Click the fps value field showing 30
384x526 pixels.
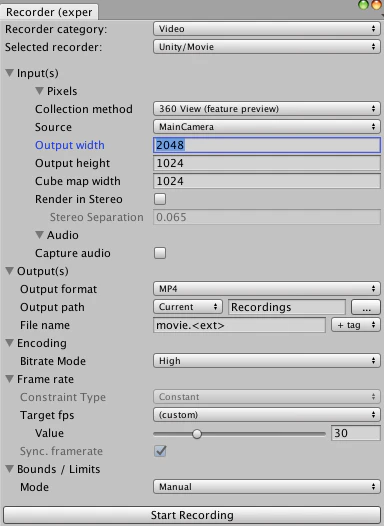356,433
